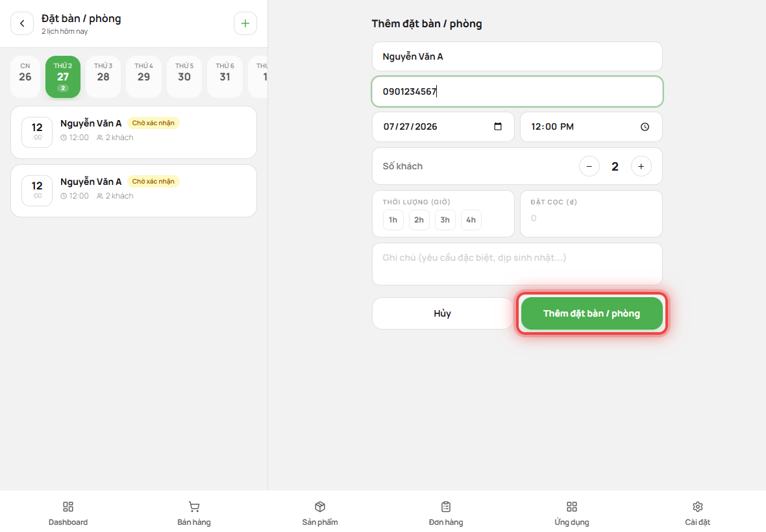Open Cài đặt gear icon
The width and height of the screenshot is (766, 532).
pos(698,507)
